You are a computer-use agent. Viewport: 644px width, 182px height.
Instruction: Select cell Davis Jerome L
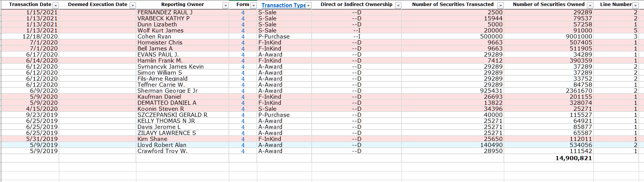point(182,127)
